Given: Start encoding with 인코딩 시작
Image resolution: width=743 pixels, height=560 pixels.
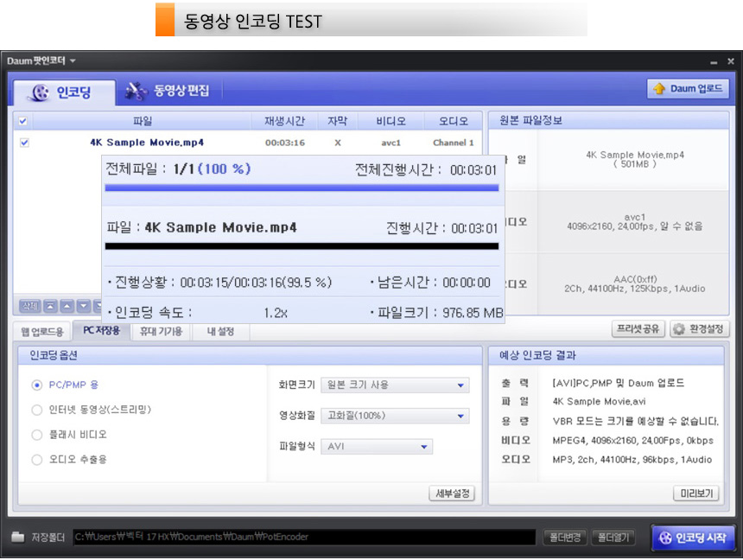Looking at the screenshot, I should (693, 538).
